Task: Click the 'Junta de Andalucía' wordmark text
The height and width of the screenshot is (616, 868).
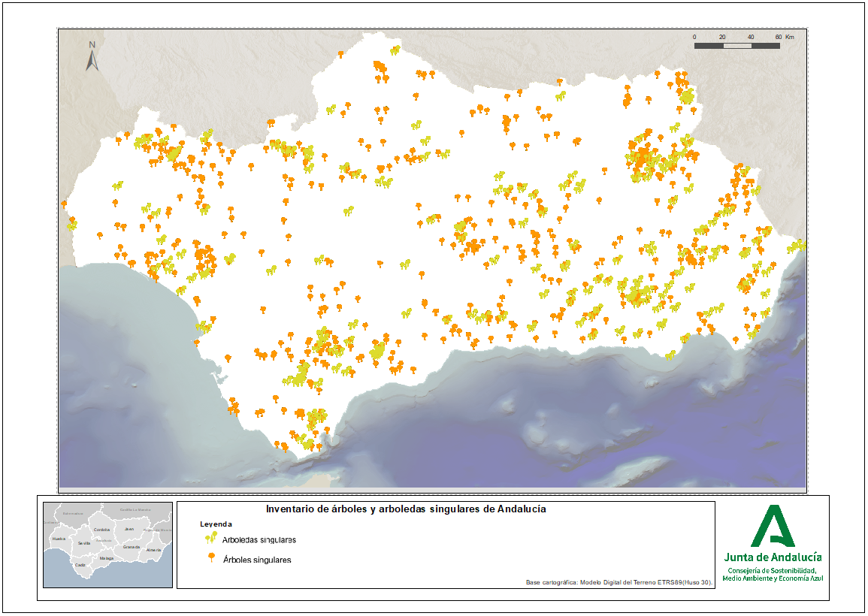Action: tap(773, 557)
